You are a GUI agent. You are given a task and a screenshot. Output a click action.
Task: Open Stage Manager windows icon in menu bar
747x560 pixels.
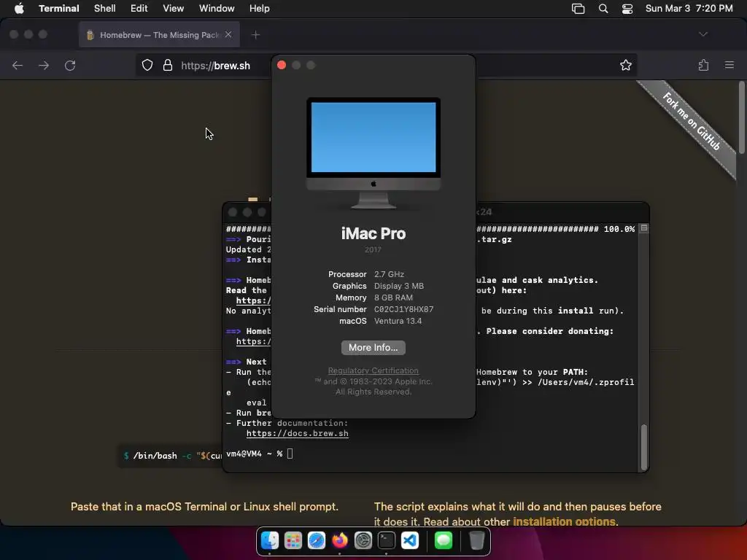(x=578, y=9)
